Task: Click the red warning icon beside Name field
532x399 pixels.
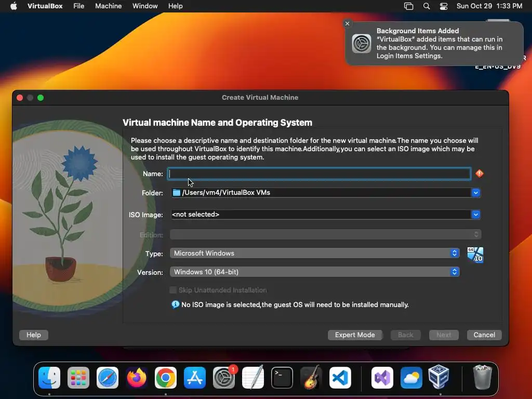Action: pos(480,174)
